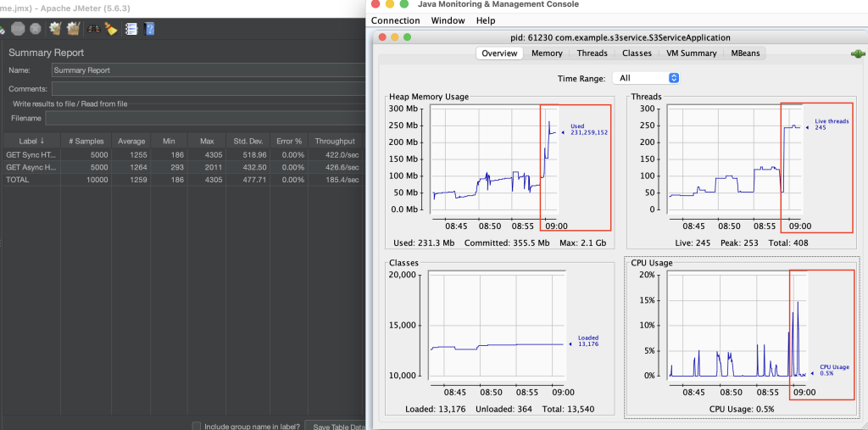Switch to the Memory tab

[x=547, y=53]
